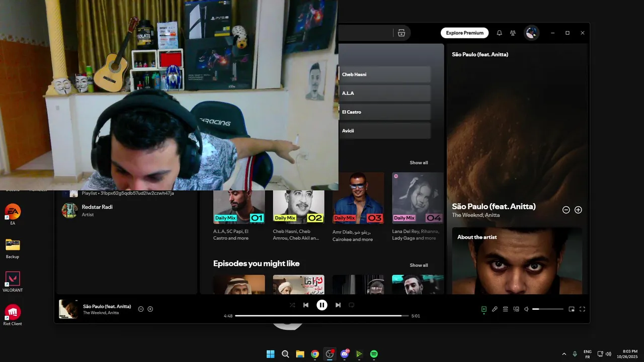Show all items above Daily Mix row
Image resolution: width=644 pixels, height=362 pixels.
[x=419, y=162]
